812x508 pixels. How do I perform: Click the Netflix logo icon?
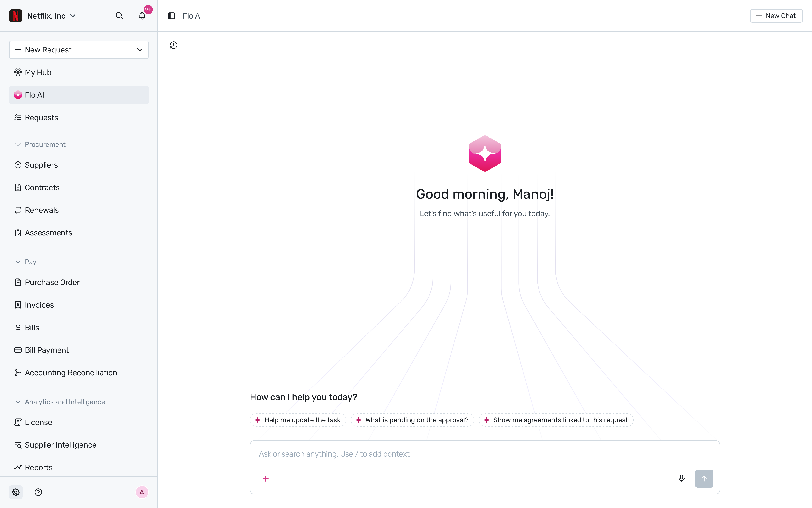coord(16,16)
